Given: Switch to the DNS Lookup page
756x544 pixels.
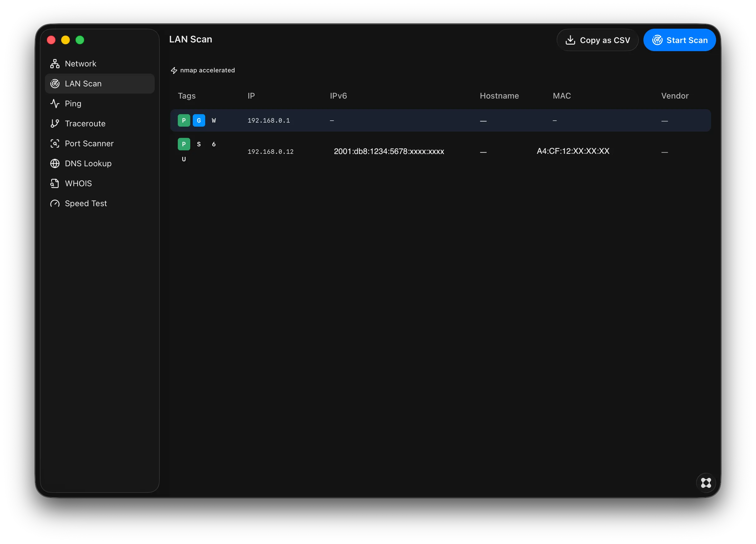Looking at the screenshot, I should 100,164.
